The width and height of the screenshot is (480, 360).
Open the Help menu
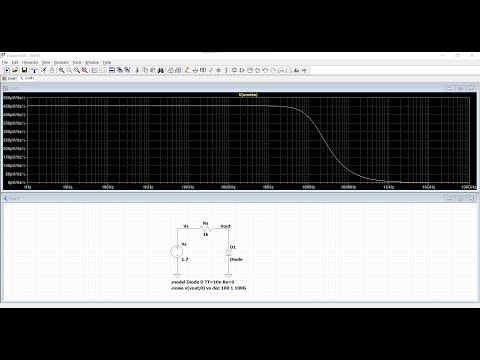[107, 62]
